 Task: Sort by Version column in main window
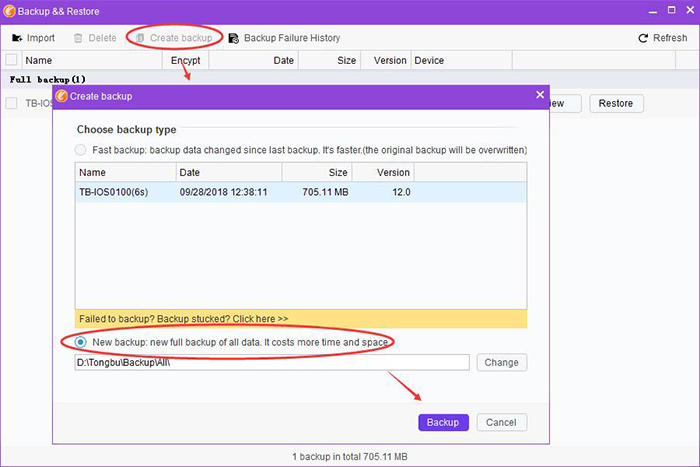point(386,60)
